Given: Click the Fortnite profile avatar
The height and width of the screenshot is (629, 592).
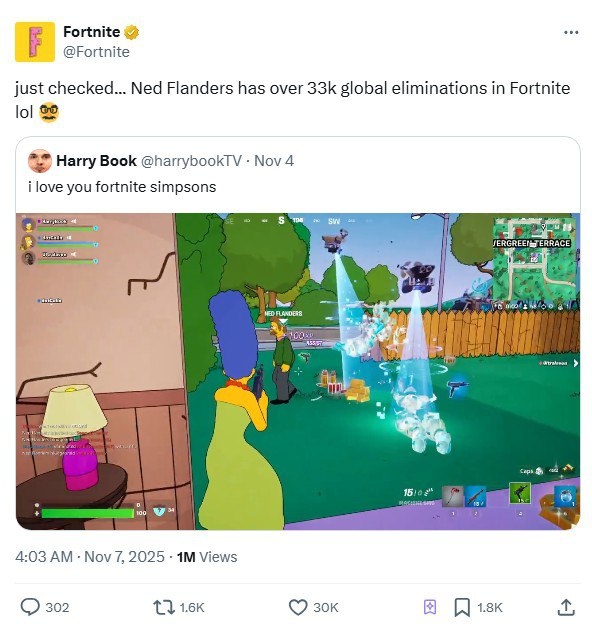Looking at the screenshot, I should 35,42.
